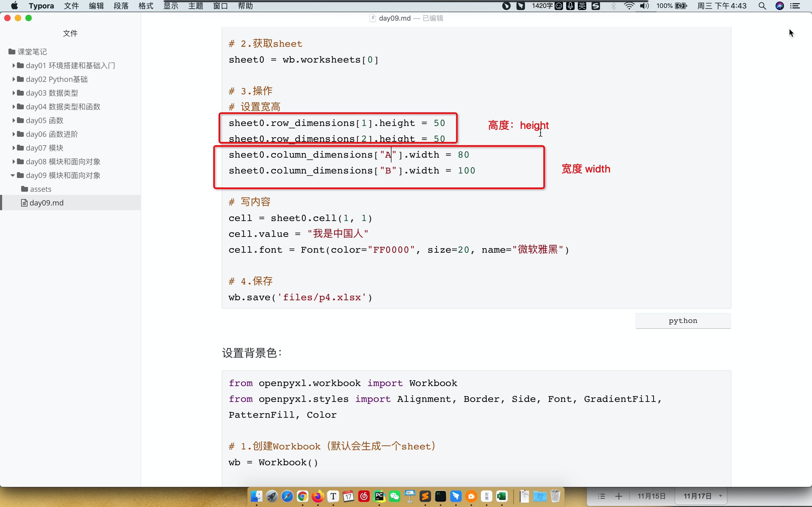812x507 pixels.
Task: Open Sublime Text from the dock
Action: [425, 496]
